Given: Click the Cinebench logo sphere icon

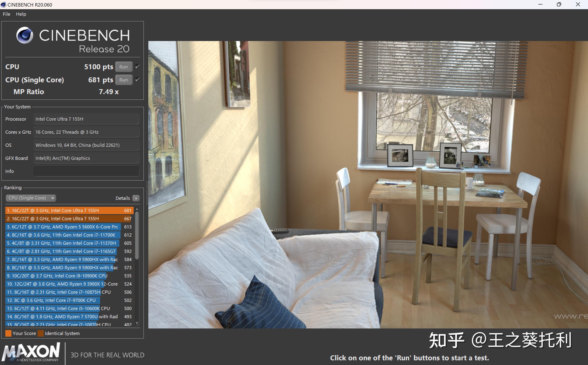Looking at the screenshot, I should click(x=25, y=35).
